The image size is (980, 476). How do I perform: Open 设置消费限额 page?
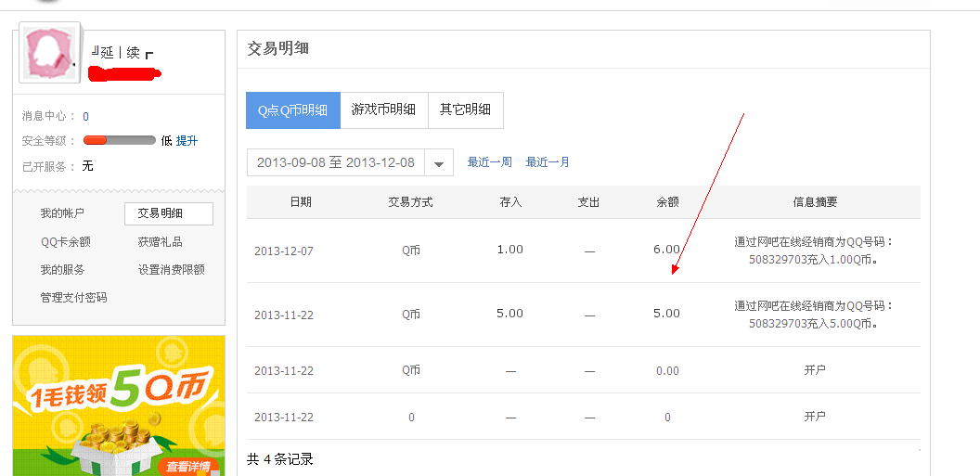click(x=172, y=270)
